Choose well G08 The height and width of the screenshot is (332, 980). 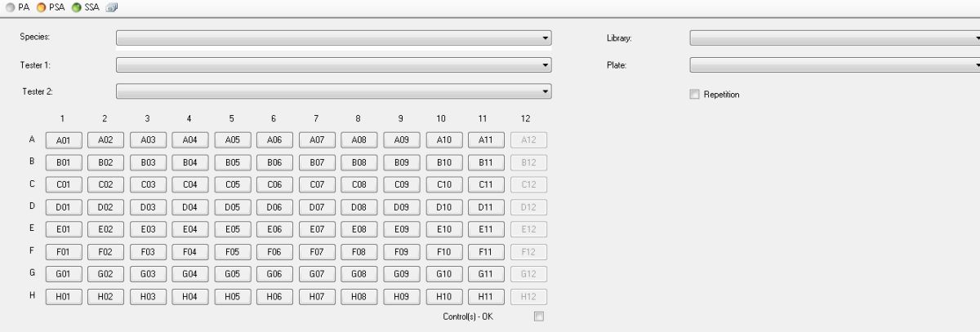(359, 273)
